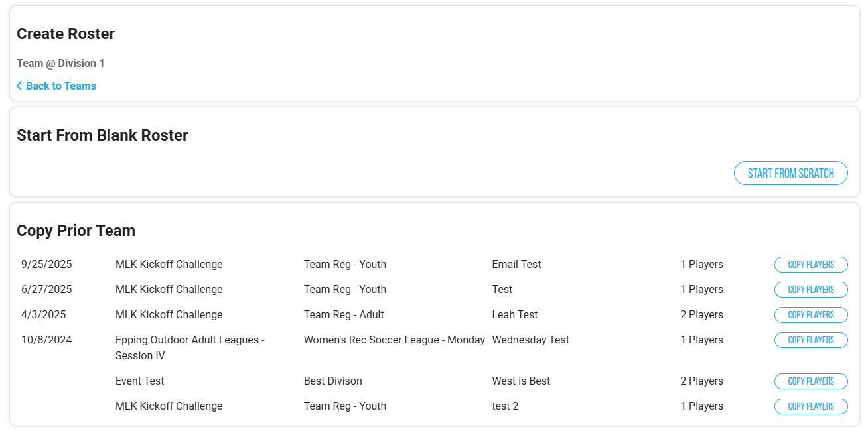This screenshot has height=435, width=868.
Task: Click the West is Best team name
Action: (x=521, y=381)
